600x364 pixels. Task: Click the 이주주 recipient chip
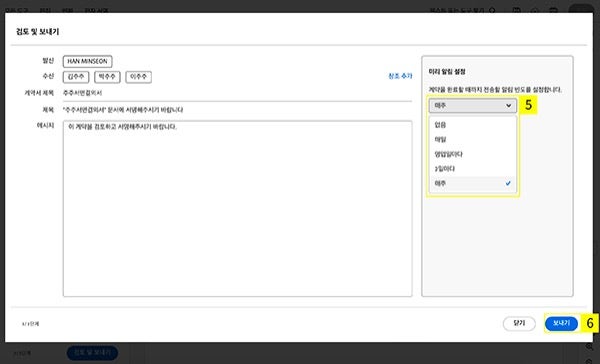139,77
